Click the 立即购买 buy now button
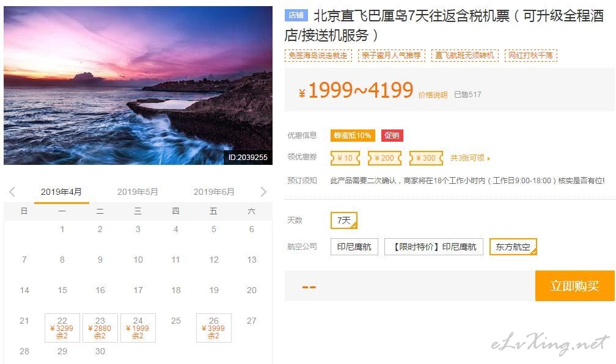 coord(574,286)
